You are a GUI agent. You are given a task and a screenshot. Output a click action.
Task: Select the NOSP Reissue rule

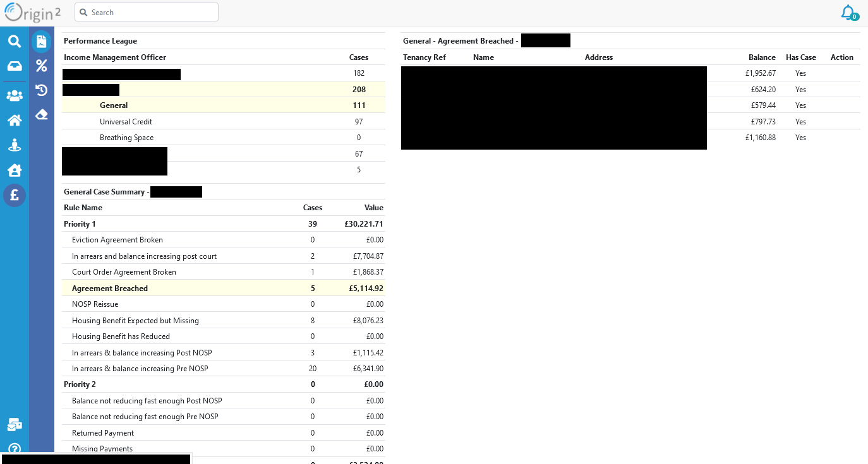(x=224, y=304)
